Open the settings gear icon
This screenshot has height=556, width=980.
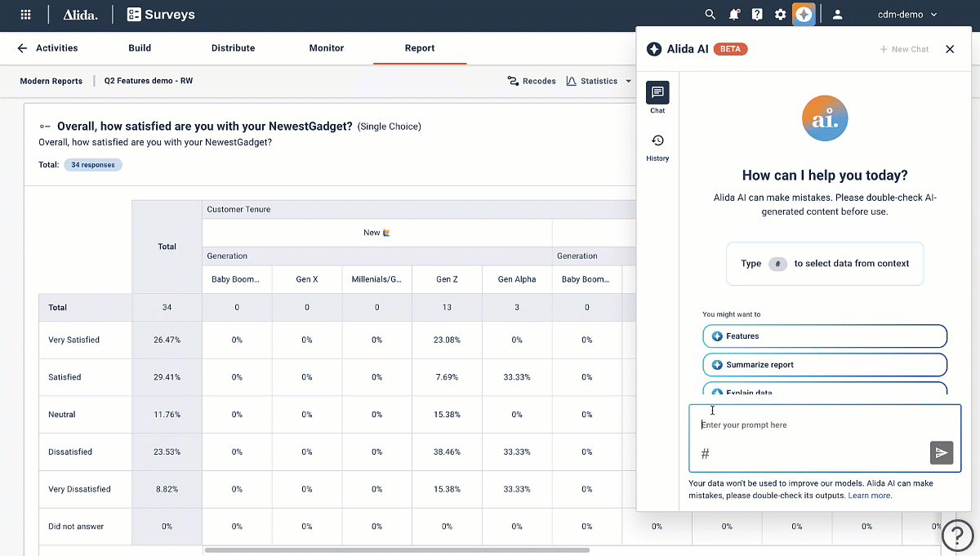(x=780, y=15)
